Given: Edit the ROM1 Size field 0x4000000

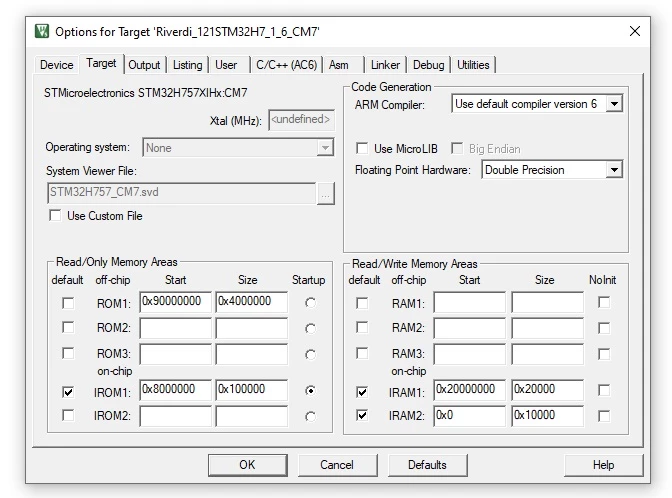Looking at the screenshot, I should (x=252, y=302).
